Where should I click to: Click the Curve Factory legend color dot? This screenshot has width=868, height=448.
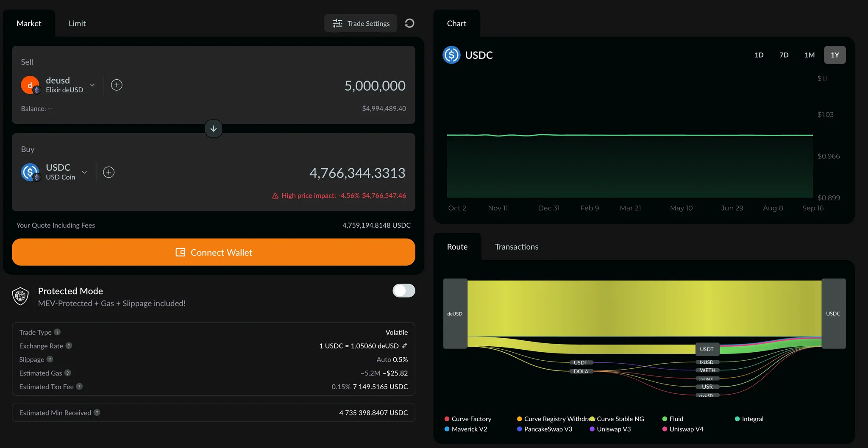click(x=447, y=419)
